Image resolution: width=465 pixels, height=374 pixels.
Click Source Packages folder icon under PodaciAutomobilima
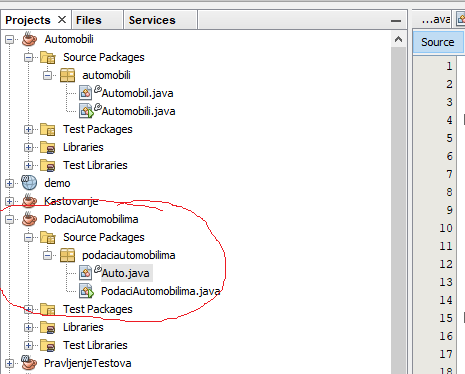(48, 237)
